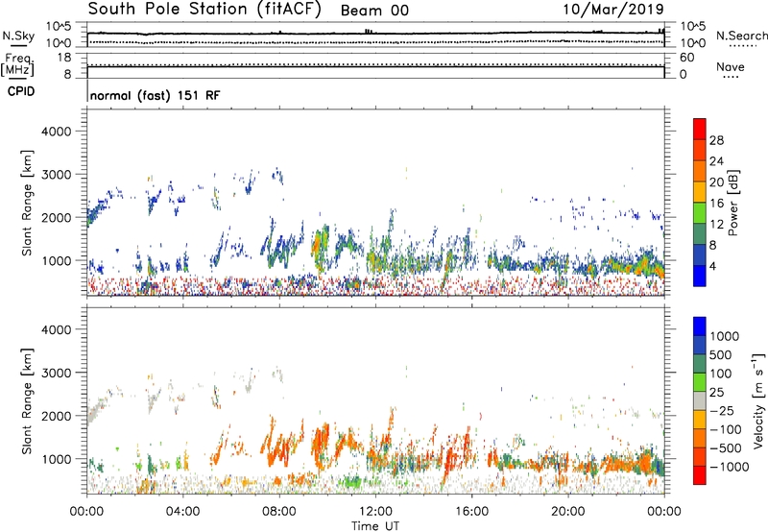Click the 'Velocity [m s-1]' colorbar label
The width and height of the screenshot is (768, 532).
[758, 400]
